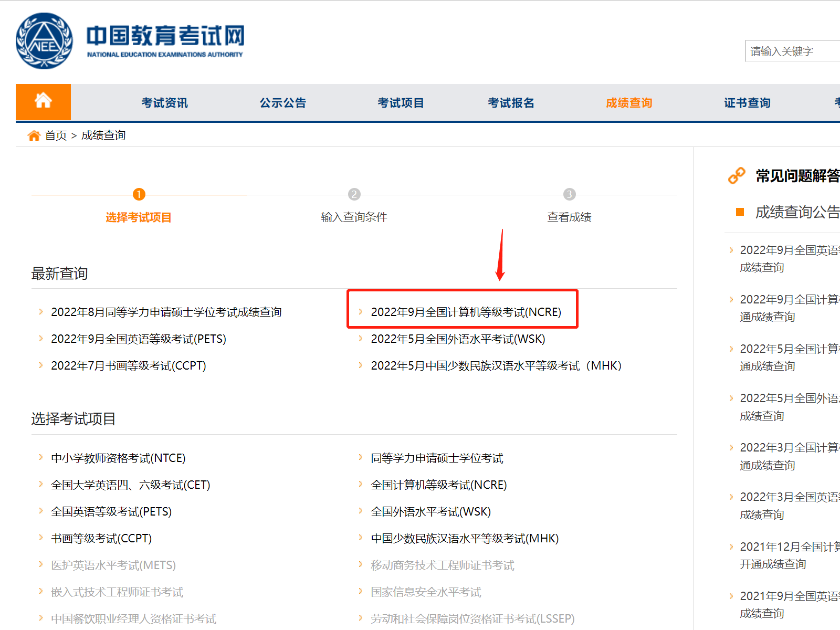This screenshot has height=630, width=840.
Task: Click greyed 医护英语水平考试(METS)
Action: pyautogui.click(x=113, y=565)
